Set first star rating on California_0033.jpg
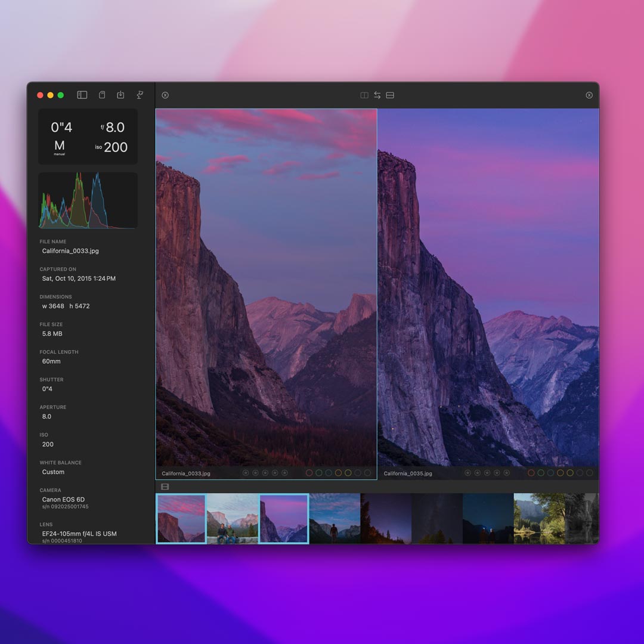 coord(246,473)
